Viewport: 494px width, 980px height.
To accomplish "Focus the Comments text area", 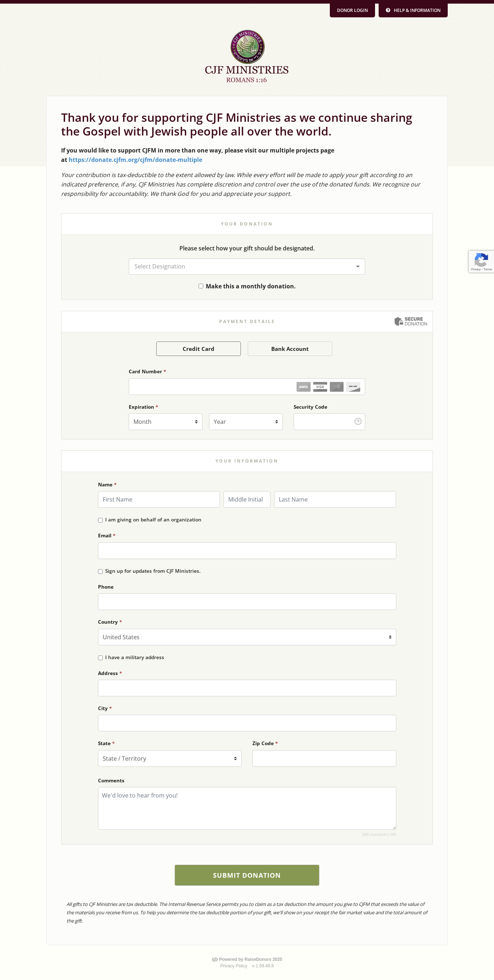I will coord(247,808).
